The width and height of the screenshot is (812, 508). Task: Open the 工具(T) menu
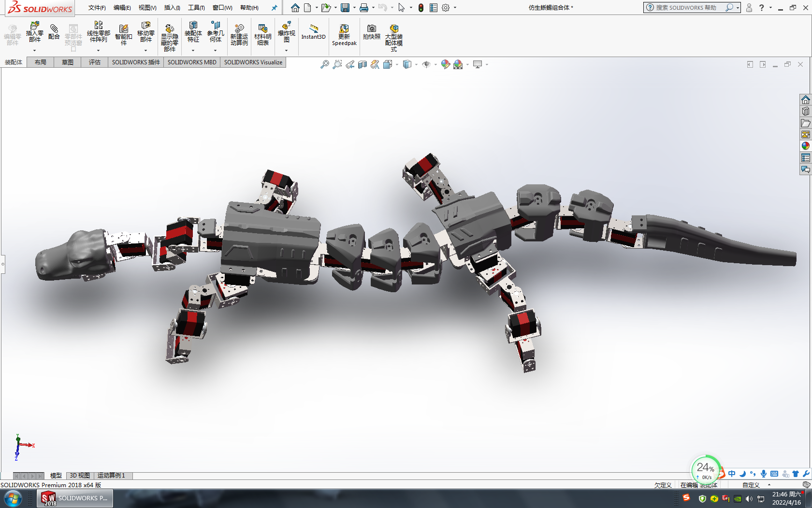196,8
